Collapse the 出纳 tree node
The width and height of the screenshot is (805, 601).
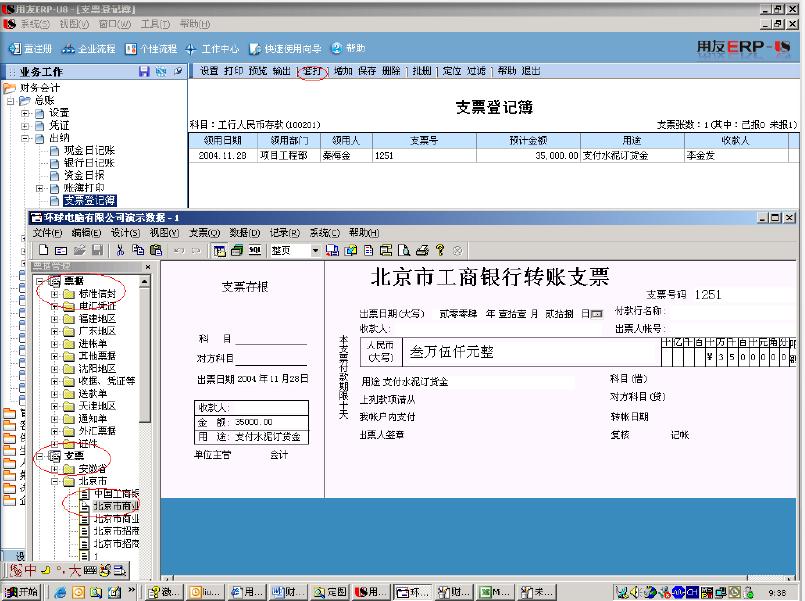pos(25,138)
